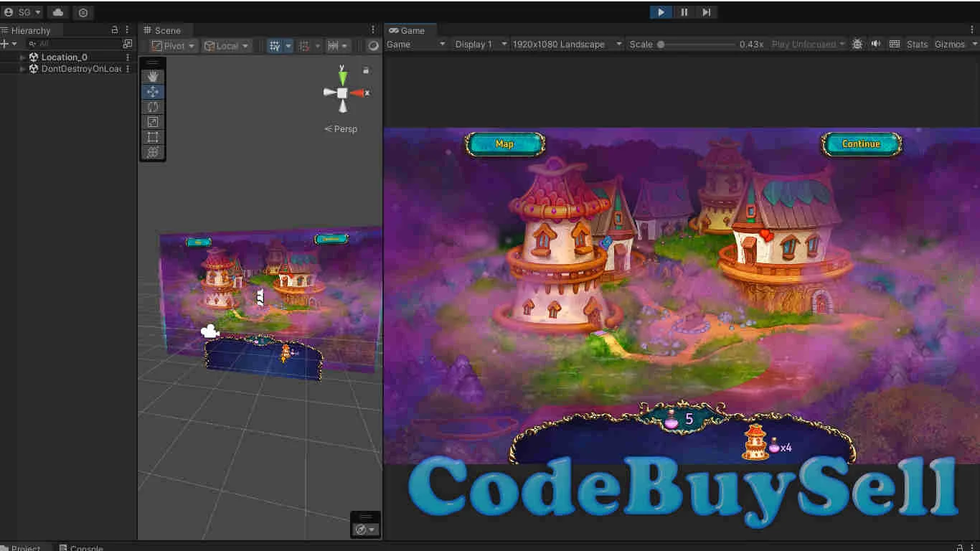
Task: Select the Hand (view) tool
Action: 152,77
